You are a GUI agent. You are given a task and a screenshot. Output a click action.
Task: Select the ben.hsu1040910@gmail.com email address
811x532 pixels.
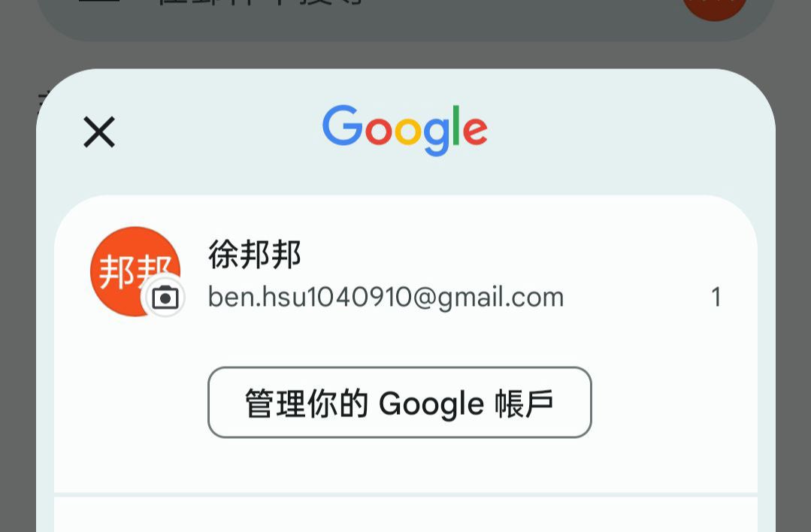click(386, 298)
